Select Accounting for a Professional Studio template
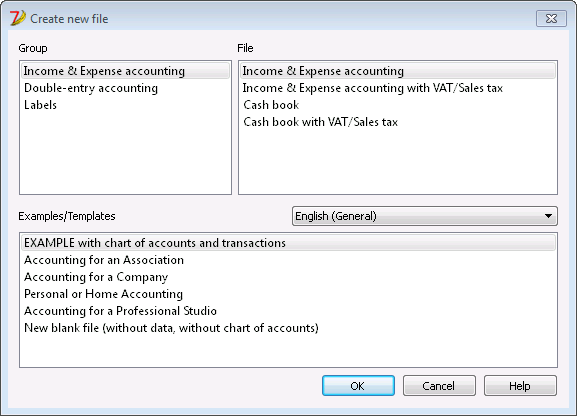 point(120,311)
